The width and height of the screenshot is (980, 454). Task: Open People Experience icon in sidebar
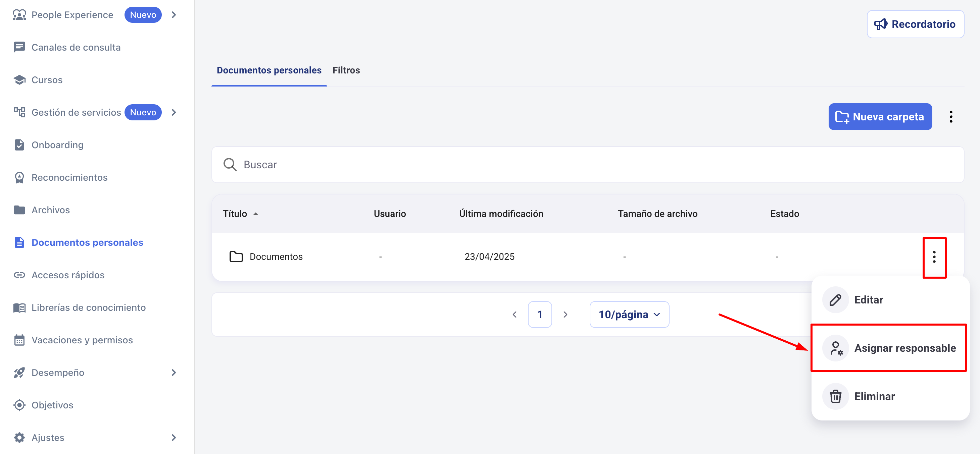coord(19,15)
